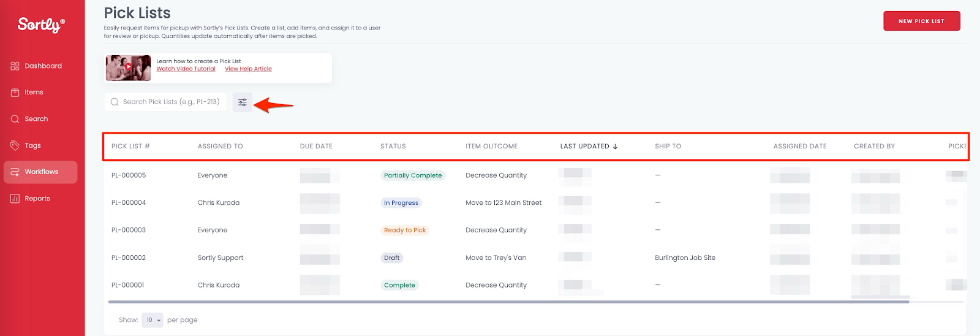
Task: Sort by Item Outcome column
Action: pos(491,147)
